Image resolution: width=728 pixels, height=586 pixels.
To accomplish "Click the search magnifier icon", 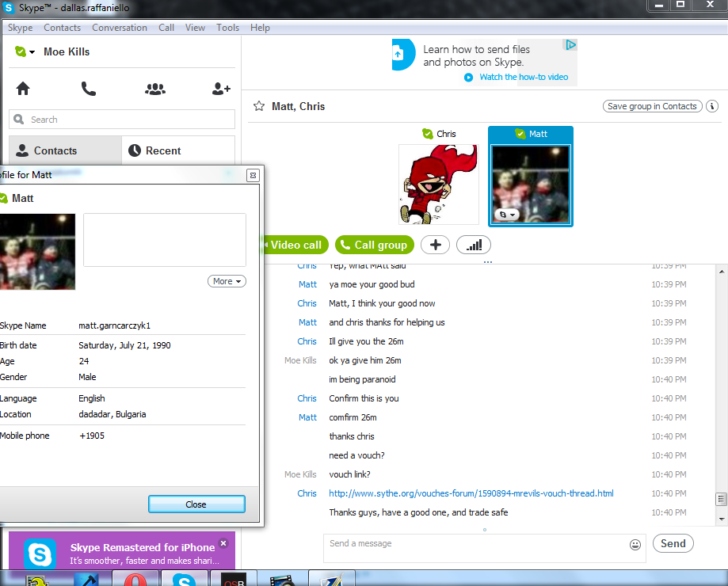I will 18,120.
